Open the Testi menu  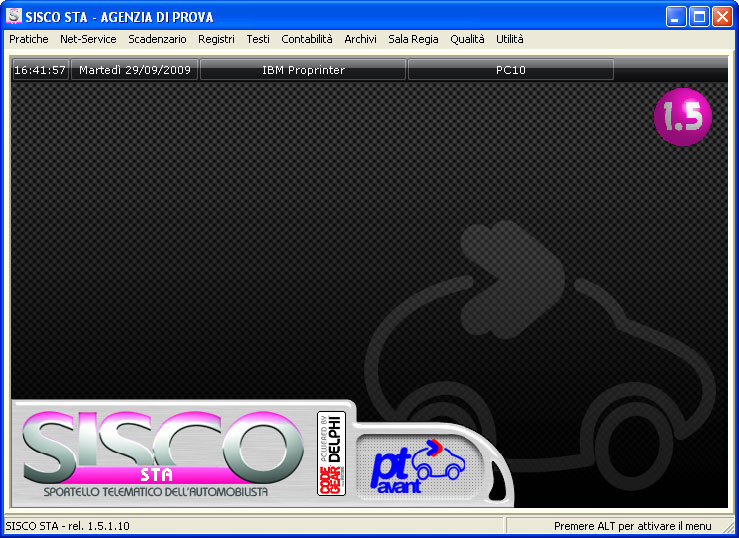point(258,39)
